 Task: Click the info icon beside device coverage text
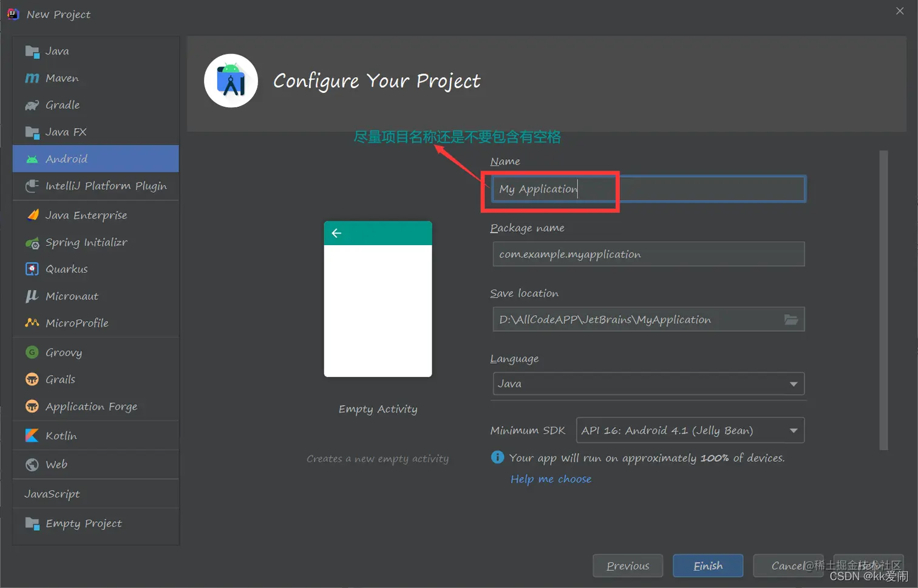click(497, 457)
